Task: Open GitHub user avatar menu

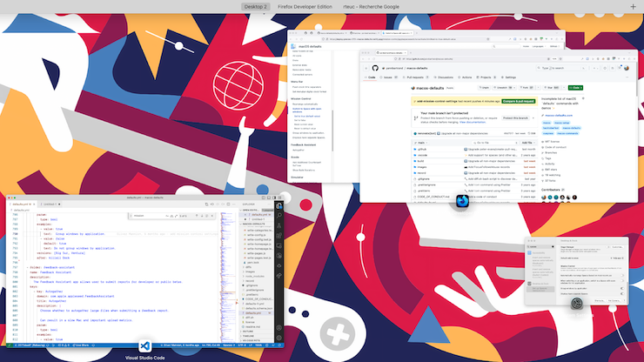Action: [627, 68]
